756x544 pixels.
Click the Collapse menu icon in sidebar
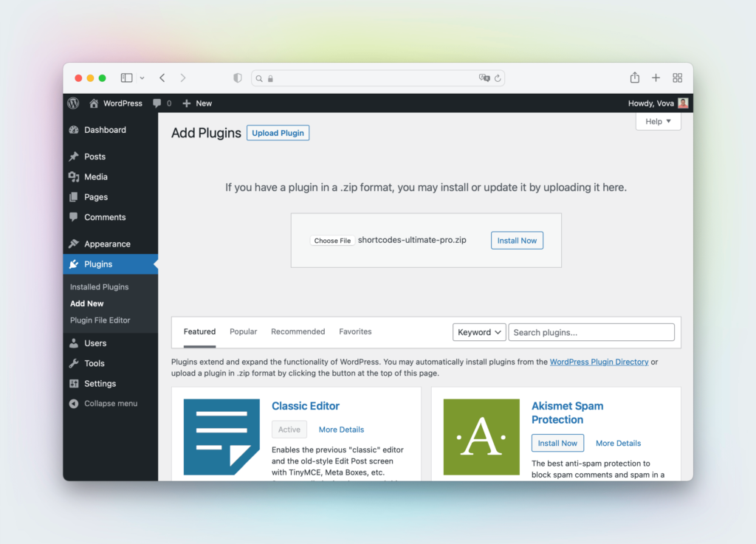click(x=74, y=404)
